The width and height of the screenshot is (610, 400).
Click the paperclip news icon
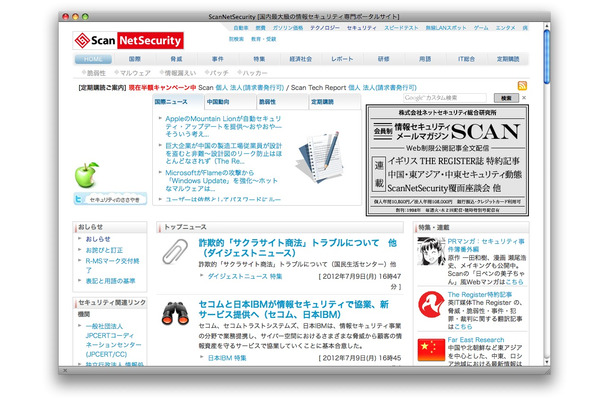(177, 250)
